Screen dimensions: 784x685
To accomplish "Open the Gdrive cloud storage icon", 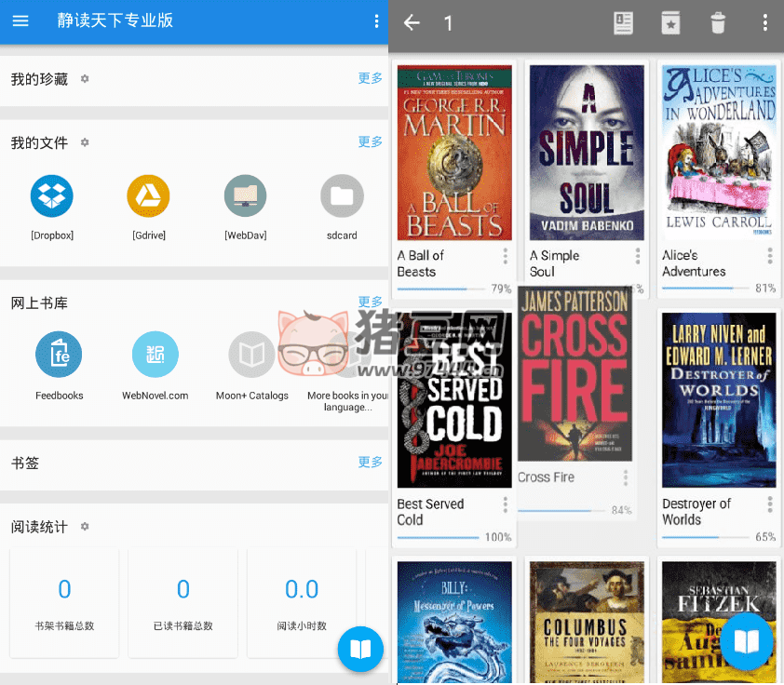I will point(148,196).
